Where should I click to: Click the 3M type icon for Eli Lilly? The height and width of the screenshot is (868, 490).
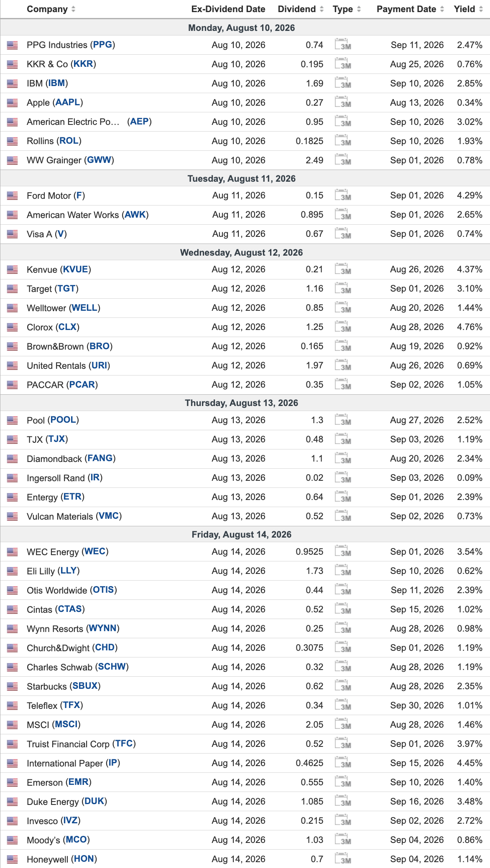(x=343, y=570)
